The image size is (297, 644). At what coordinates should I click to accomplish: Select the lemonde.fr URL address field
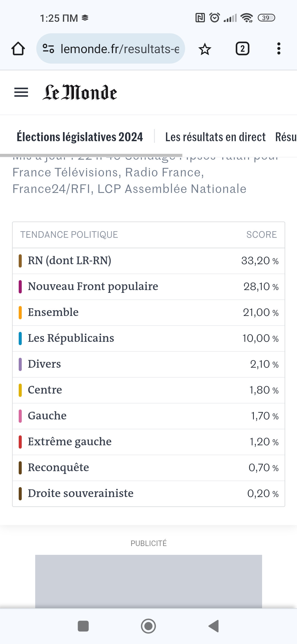(x=111, y=49)
